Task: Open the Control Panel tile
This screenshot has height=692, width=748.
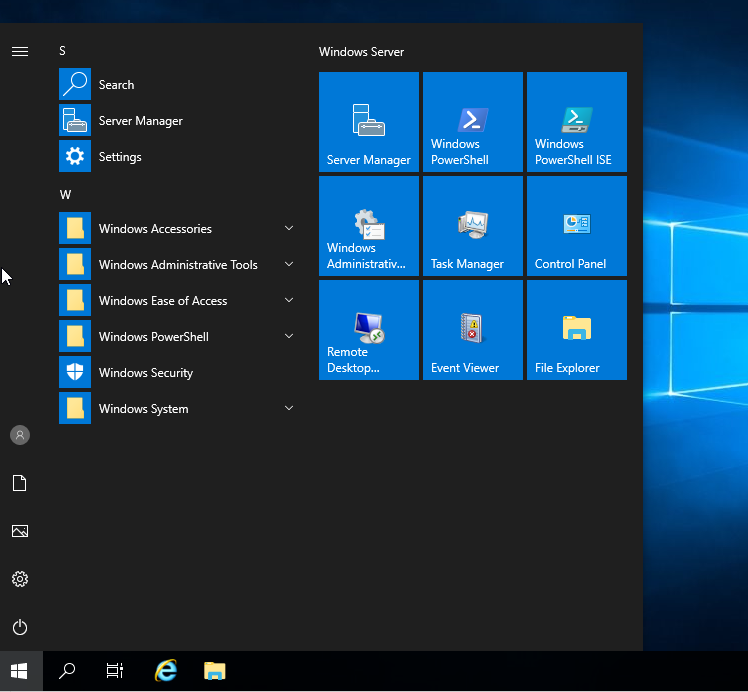Action: pos(577,226)
